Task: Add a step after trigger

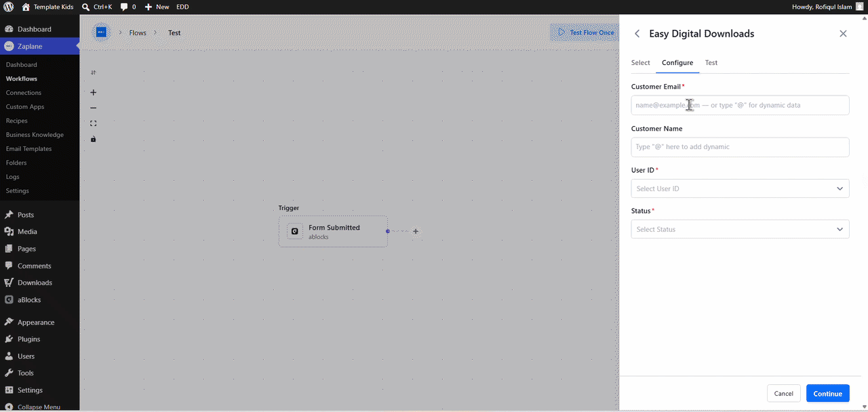Action: pyautogui.click(x=416, y=231)
